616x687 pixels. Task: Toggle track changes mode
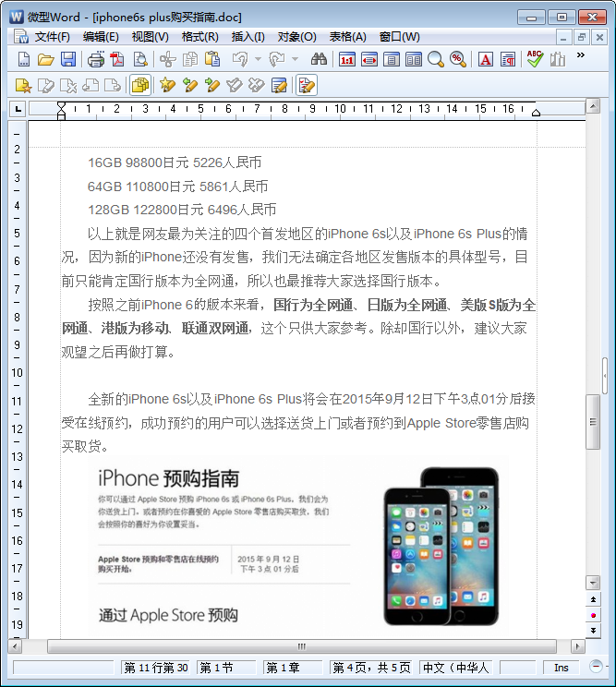(307, 86)
